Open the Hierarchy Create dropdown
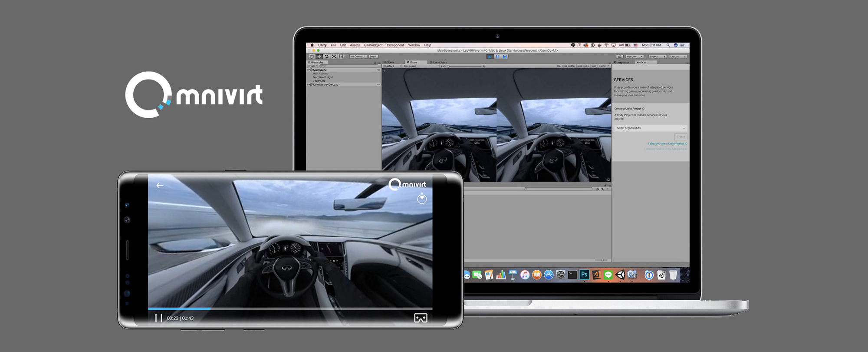The image size is (868, 352). click(312, 66)
